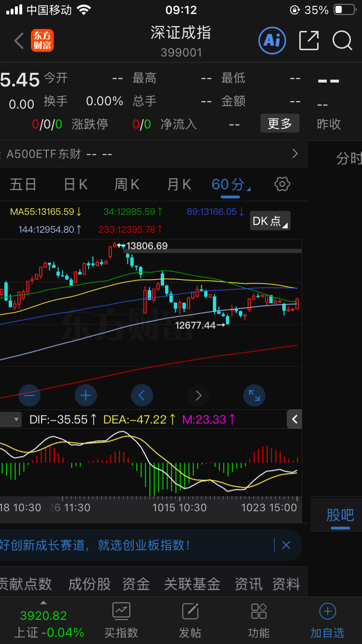Image resolution: width=362 pixels, height=644 pixels.
Task: Tap the share export icon
Action: pos(309,41)
